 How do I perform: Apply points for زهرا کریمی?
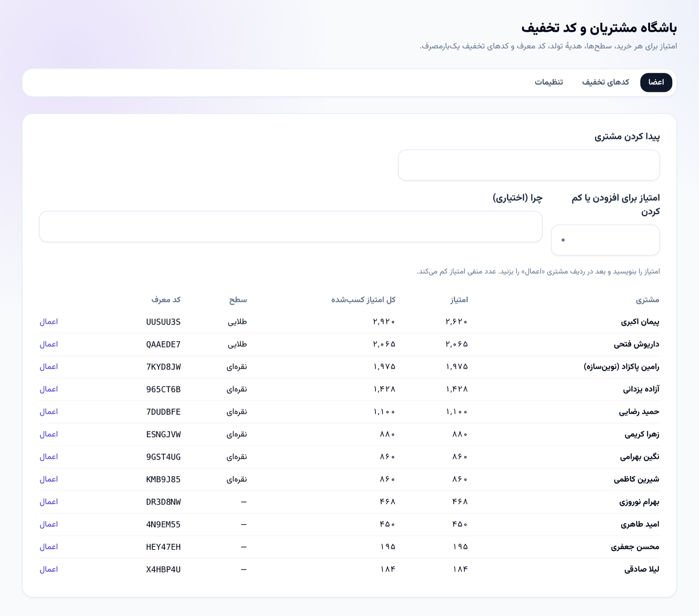[x=49, y=434]
